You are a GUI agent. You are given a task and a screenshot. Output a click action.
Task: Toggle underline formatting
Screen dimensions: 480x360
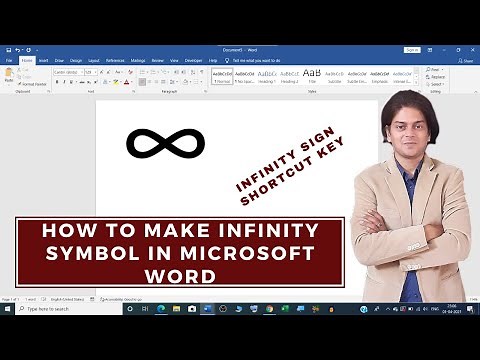coord(71,82)
